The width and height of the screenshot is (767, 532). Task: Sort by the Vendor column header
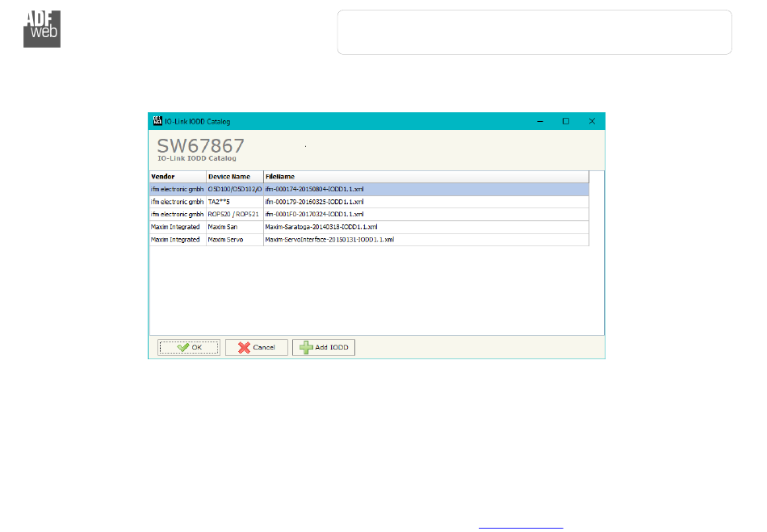tap(178, 177)
